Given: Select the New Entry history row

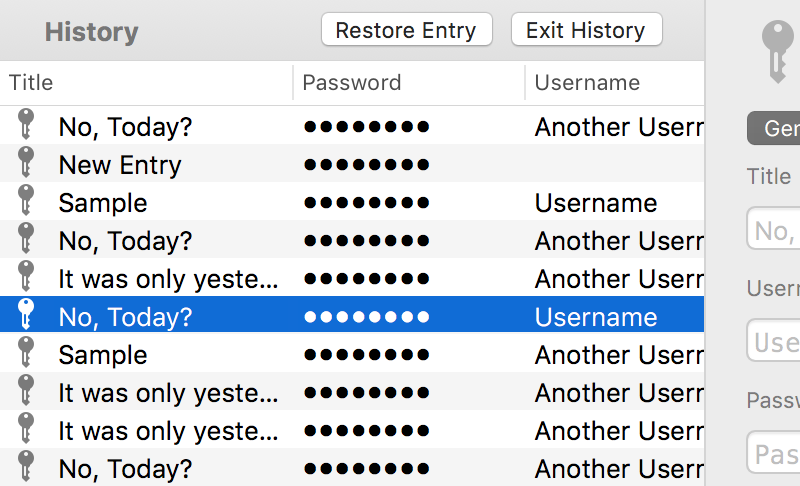Looking at the screenshot, I should click(352, 163).
